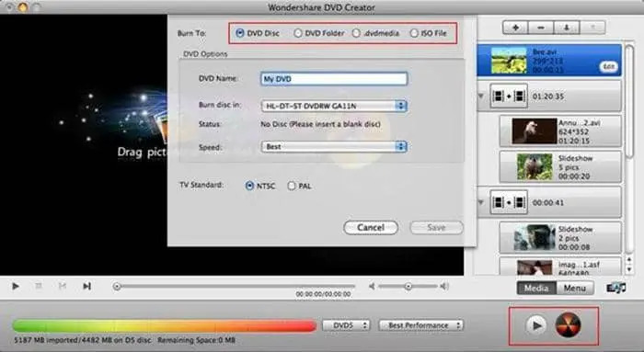The height and width of the screenshot is (352, 644).
Task: Click the red Burn disc icon
Action: (x=568, y=325)
